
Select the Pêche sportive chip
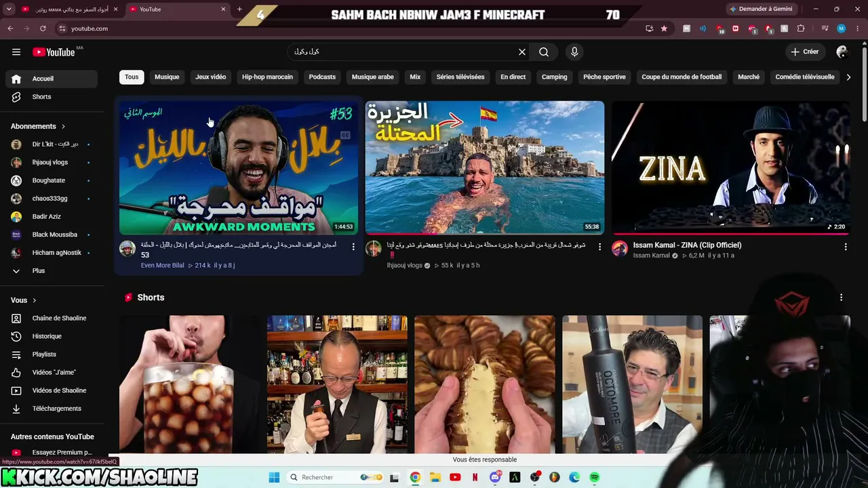tap(604, 77)
